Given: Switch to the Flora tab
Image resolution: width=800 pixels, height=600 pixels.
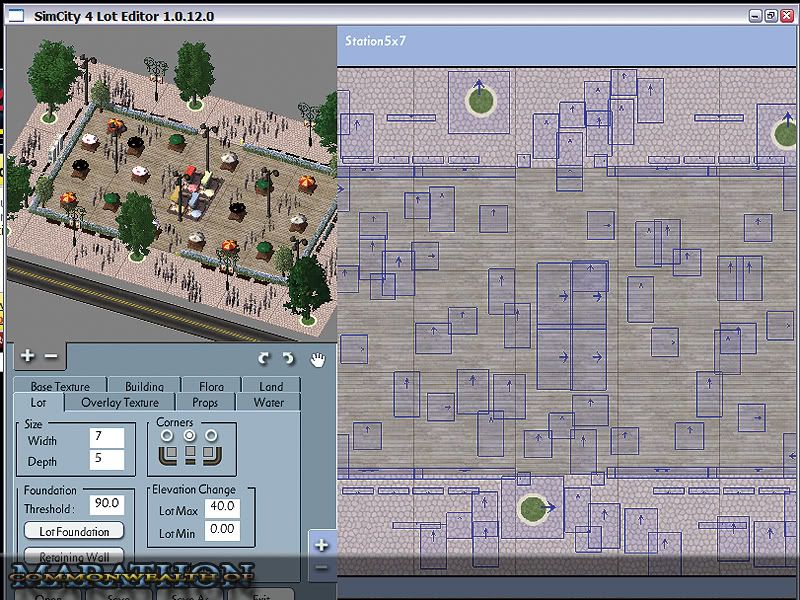Looking at the screenshot, I should pyautogui.click(x=211, y=386).
